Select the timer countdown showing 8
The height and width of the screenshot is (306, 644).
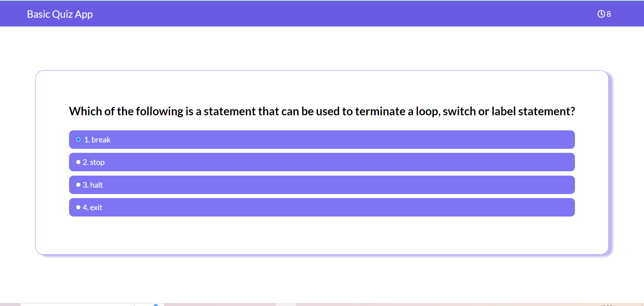tap(608, 14)
